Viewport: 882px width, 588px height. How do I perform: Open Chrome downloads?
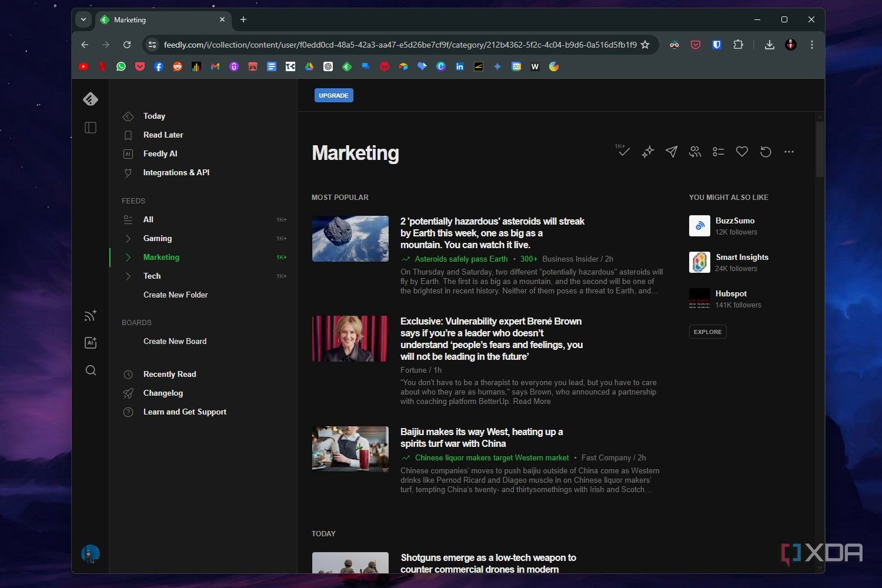click(769, 45)
